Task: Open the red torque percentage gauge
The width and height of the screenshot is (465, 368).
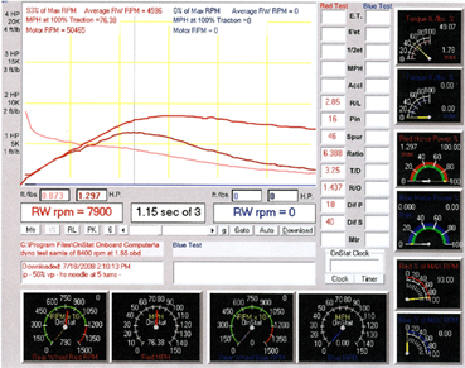Action: point(428,37)
